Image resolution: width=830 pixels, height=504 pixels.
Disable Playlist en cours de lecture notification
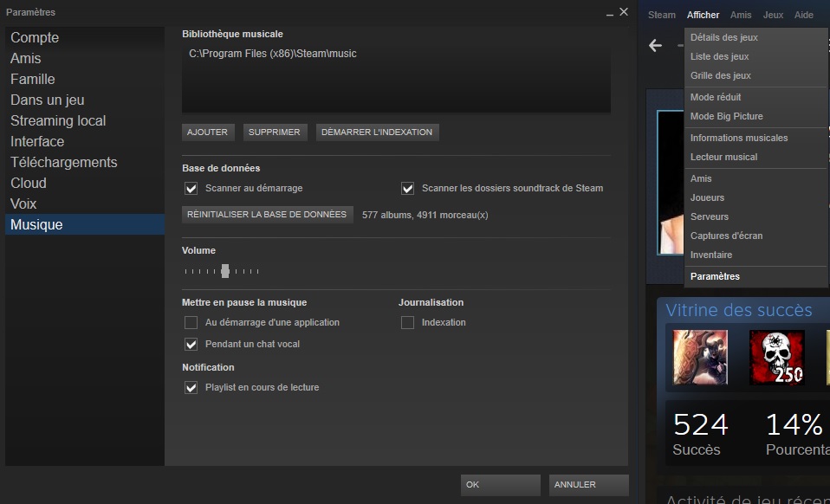[x=191, y=388]
